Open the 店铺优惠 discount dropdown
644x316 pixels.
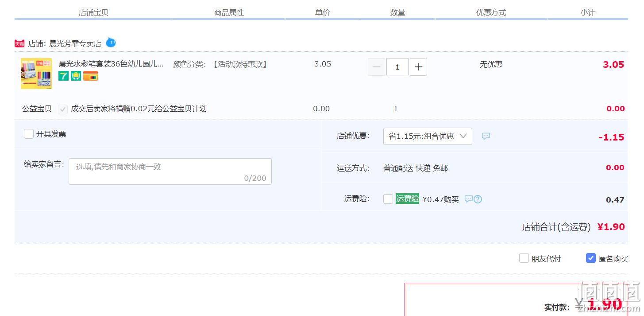[428, 136]
